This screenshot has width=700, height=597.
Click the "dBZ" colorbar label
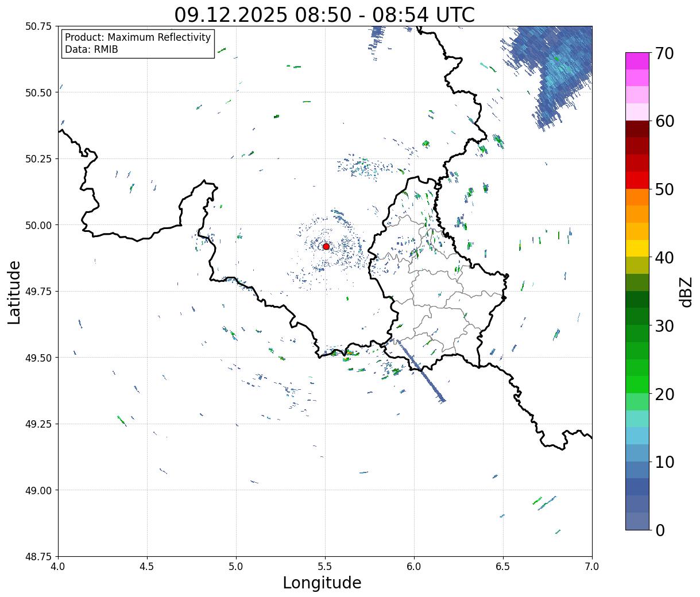click(686, 292)
